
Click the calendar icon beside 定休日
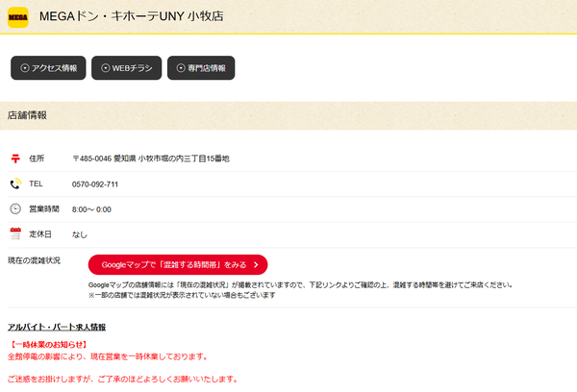pos(15,233)
